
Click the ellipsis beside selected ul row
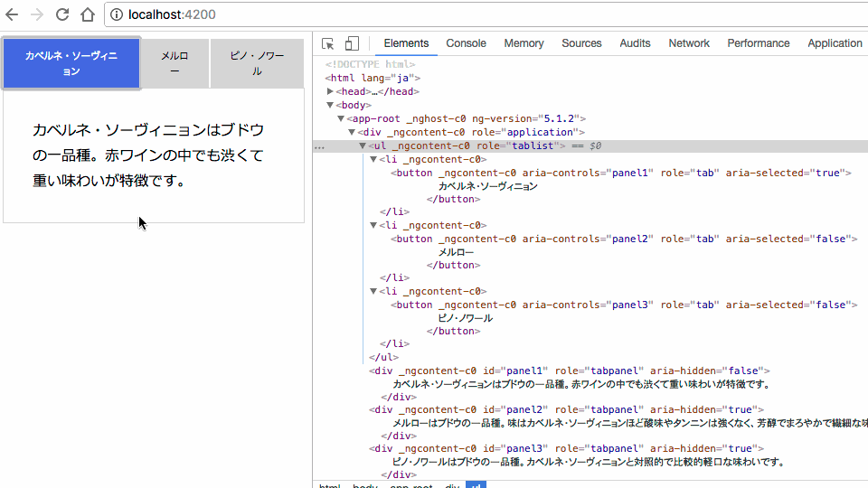pyautogui.click(x=319, y=146)
